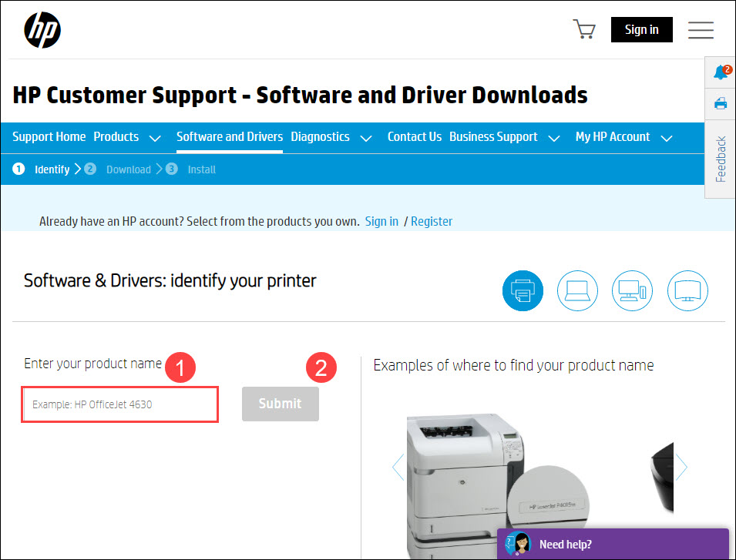Open the hamburger menu
Screen dimensions: 736x560
[x=701, y=29]
